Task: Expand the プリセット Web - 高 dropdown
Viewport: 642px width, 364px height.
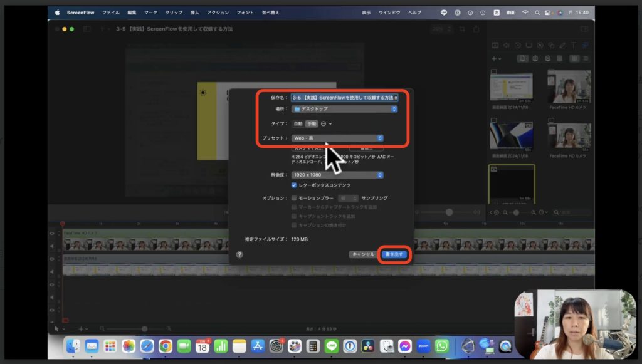Action: point(337,138)
